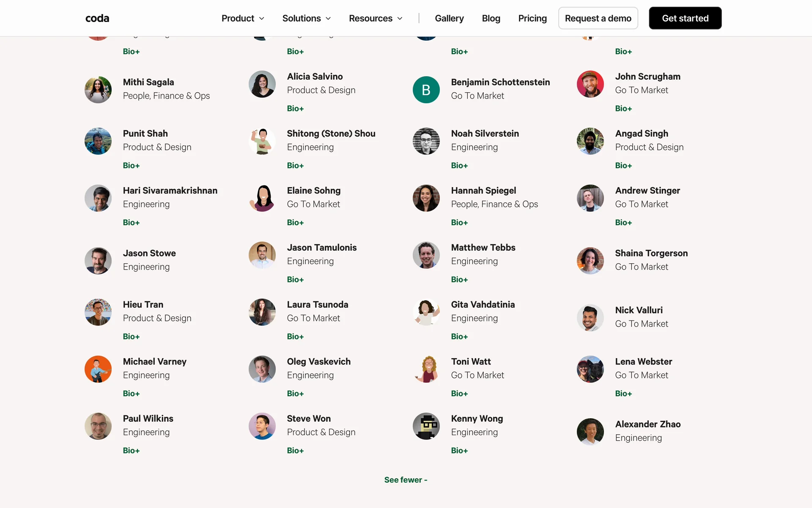Click John Scrugham's profile photo

pyautogui.click(x=590, y=84)
